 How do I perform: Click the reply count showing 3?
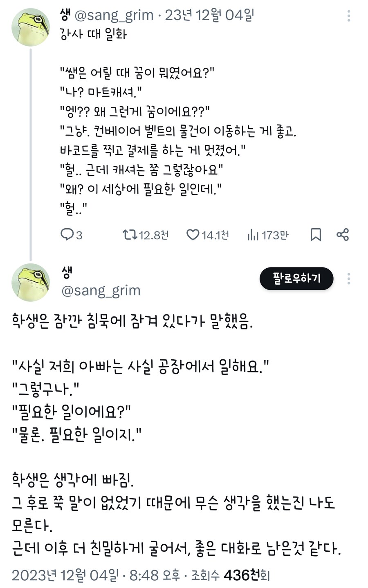coord(72,235)
